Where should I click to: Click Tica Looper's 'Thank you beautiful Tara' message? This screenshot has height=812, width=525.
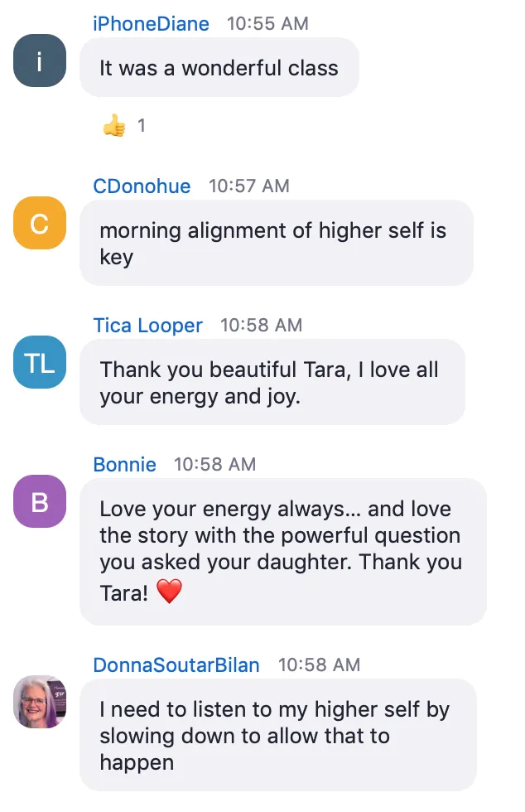pos(272,382)
